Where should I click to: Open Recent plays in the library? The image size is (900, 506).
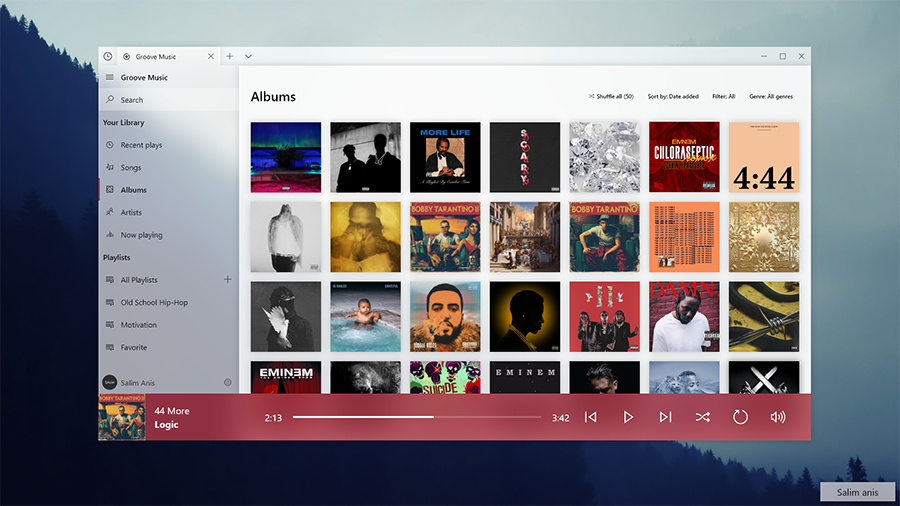click(169, 145)
